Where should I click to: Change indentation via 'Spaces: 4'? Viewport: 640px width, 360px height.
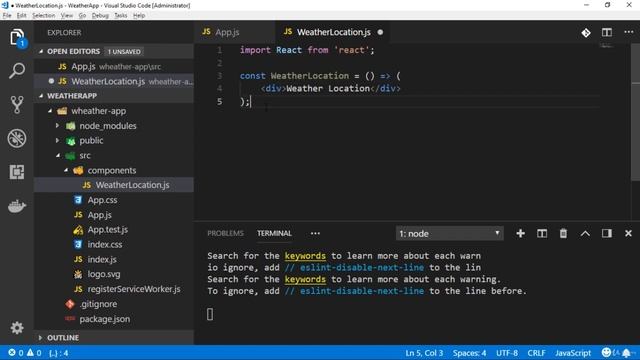[469, 353]
